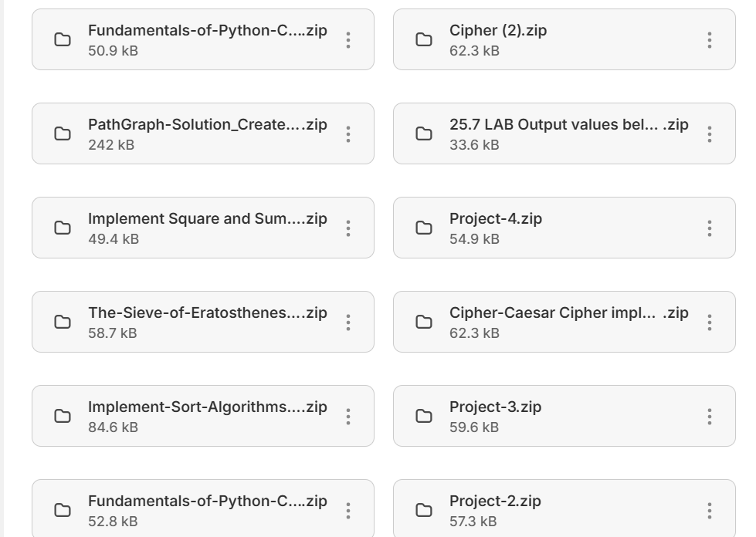Screen dimensions: 756x537
Task: Click the folder icon for Cipher (2).zip
Action: click(x=423, y=39)
